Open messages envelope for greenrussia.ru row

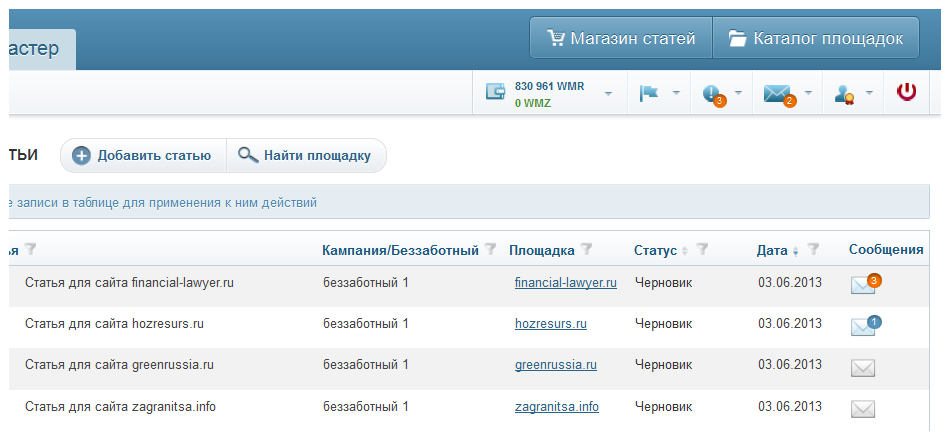click(863, 368)
